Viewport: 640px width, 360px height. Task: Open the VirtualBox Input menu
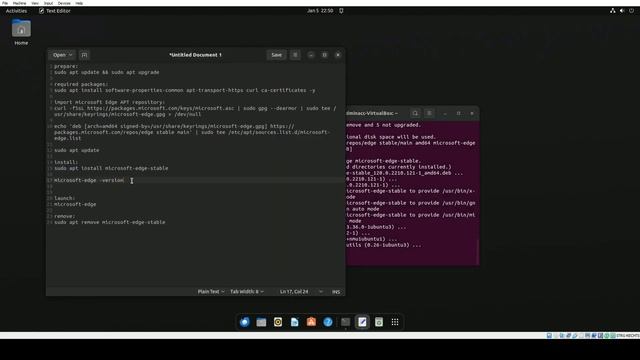[x=48, y=3]
